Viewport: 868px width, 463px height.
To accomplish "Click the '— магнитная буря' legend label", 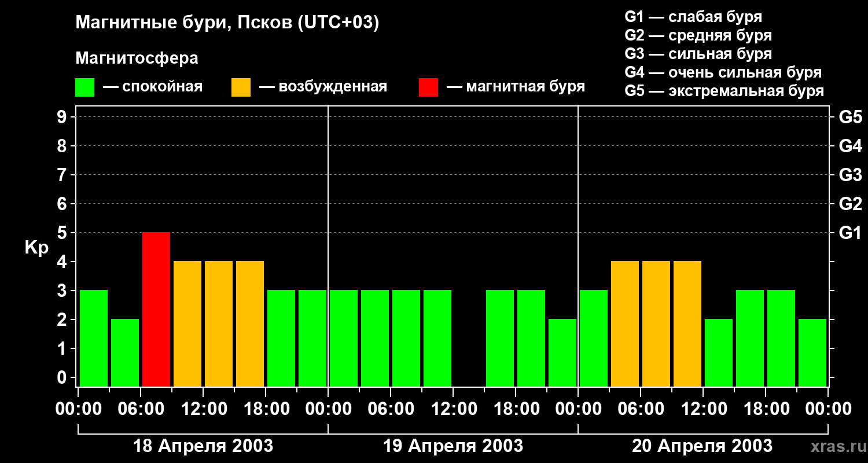I will coord(516,87).
